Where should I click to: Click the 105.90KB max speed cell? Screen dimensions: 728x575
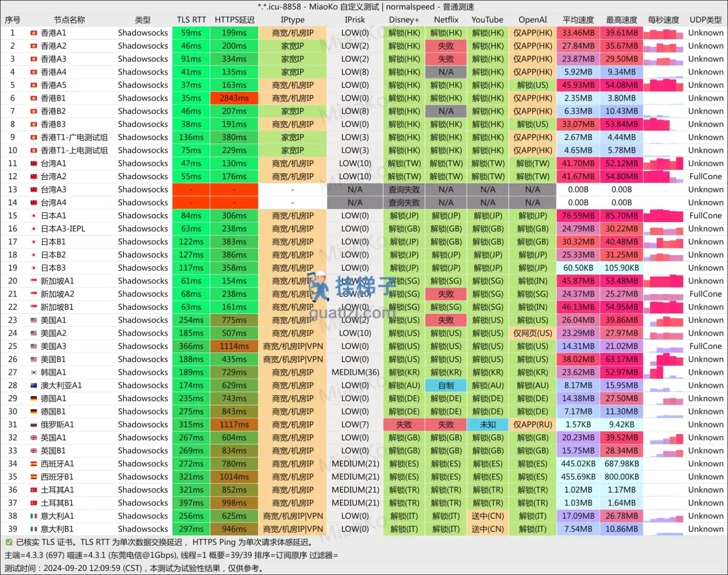[x=622, y=268]
